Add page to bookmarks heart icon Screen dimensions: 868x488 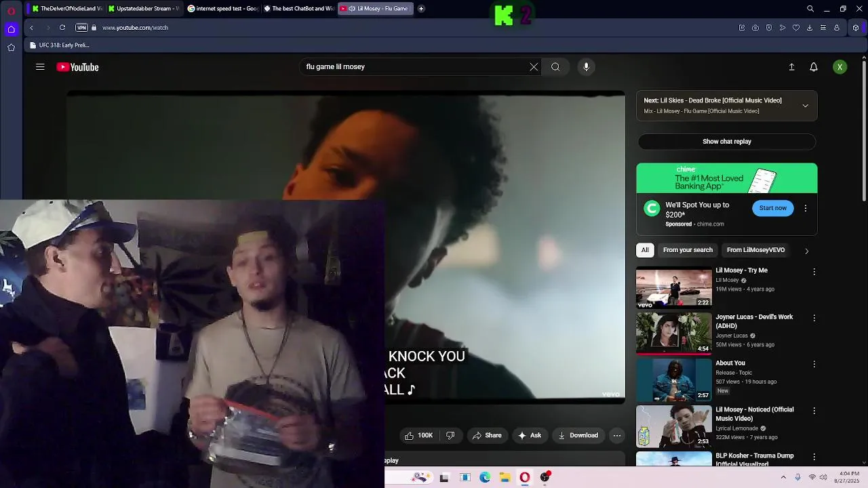[796, 28]
